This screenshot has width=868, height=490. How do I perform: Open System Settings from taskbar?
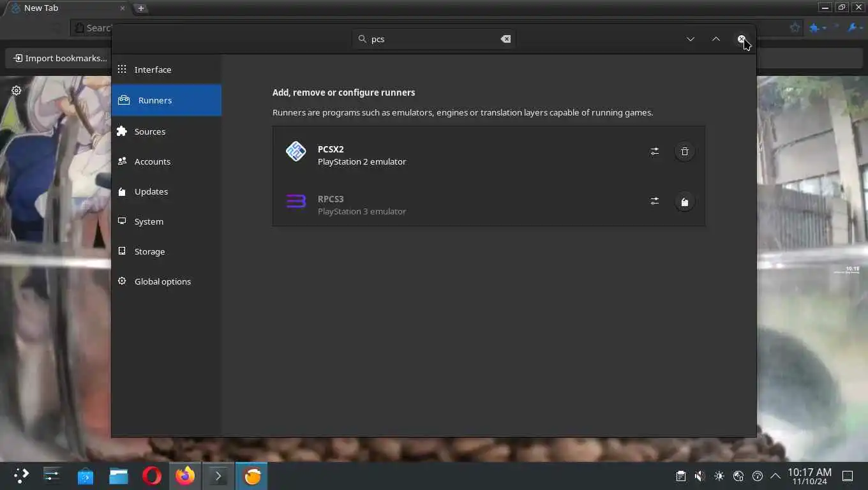[x=52, y=475]
